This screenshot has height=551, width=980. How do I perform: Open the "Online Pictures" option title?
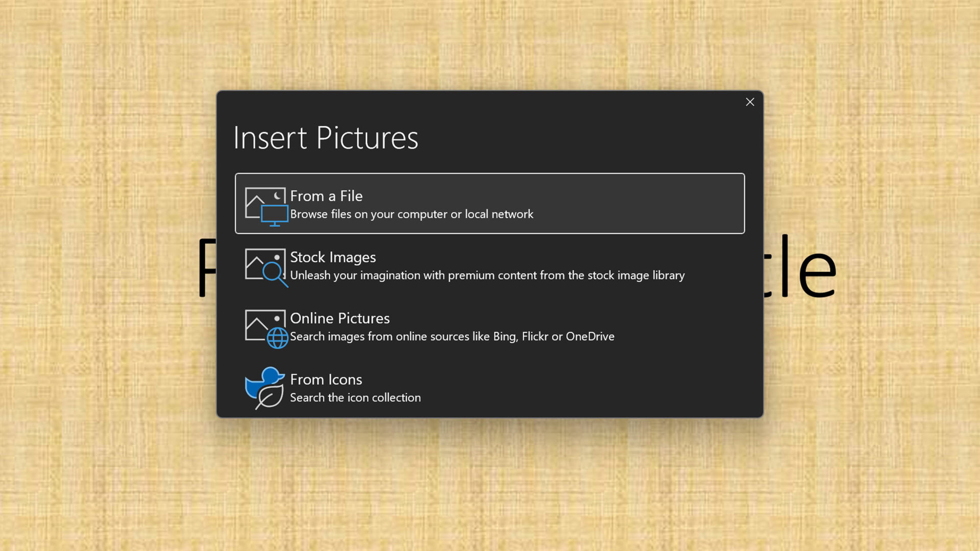point(339,318)
